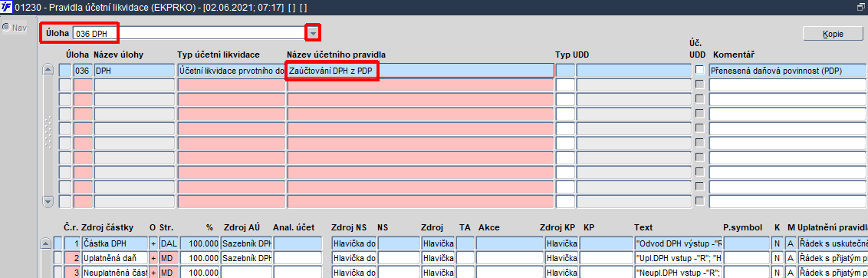Click the line number 1 cell

coord(72,243)
